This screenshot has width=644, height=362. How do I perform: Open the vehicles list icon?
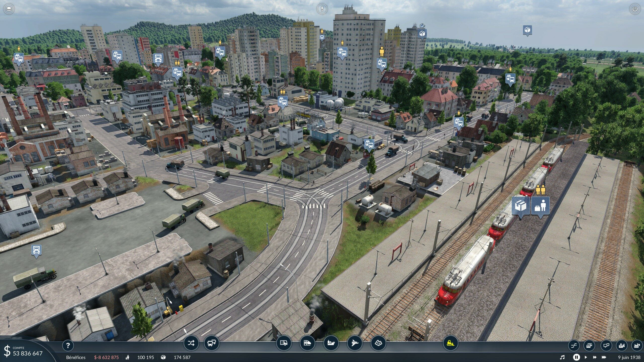[589, 346]
